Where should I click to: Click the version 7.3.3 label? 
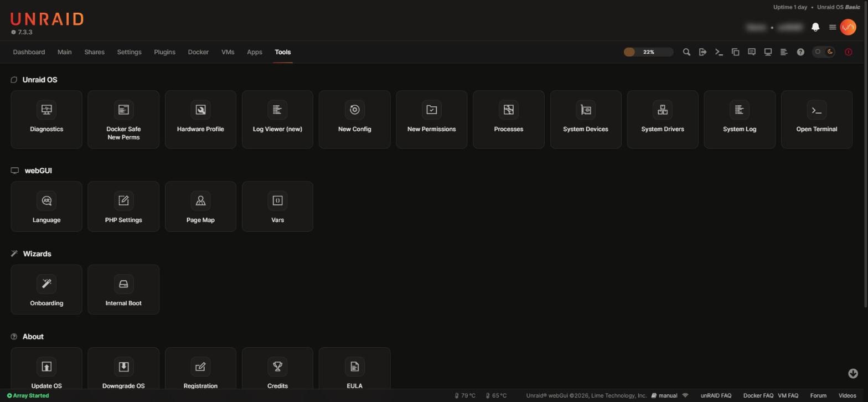point(22,32)
